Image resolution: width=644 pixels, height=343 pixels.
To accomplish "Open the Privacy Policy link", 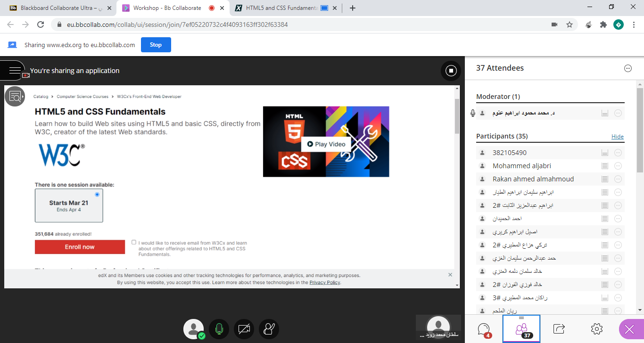I will coord(324,283).
